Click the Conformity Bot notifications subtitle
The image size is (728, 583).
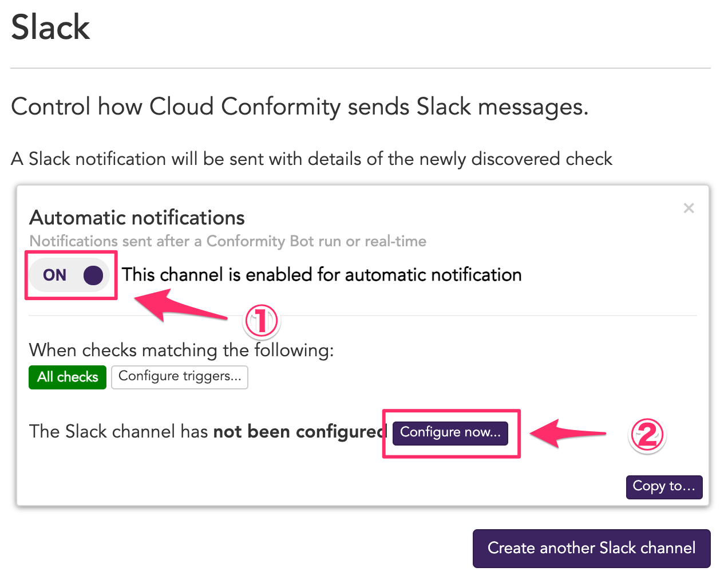pyautogui.click(x=227, y=241)
